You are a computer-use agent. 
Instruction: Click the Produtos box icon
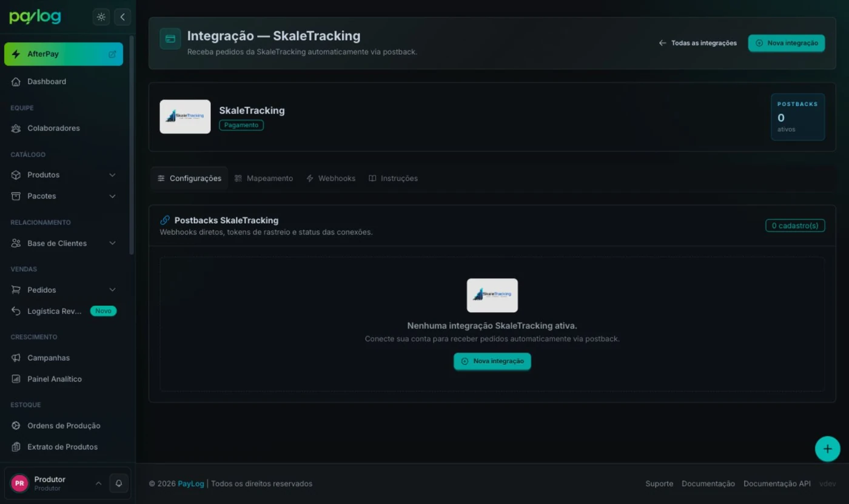[x=16, y=175]
